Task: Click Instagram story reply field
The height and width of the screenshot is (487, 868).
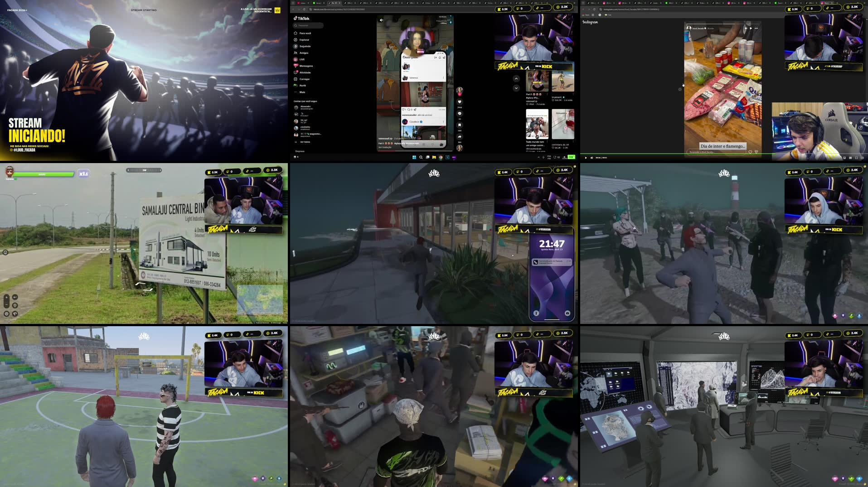Action: tap(715, 152)
